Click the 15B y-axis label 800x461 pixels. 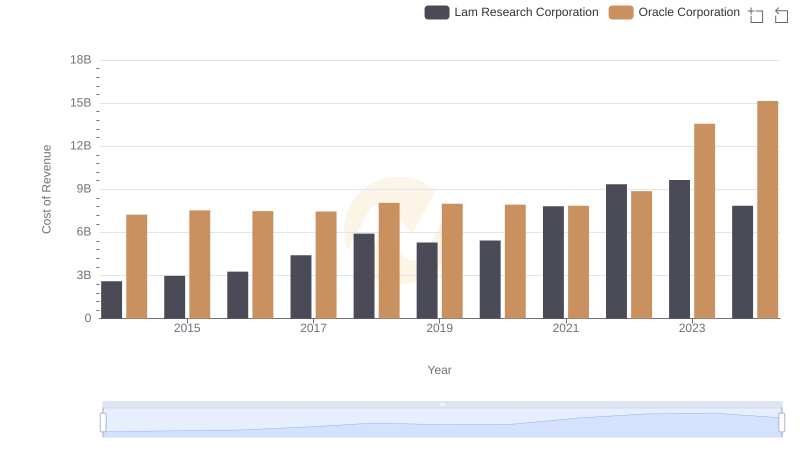click(81, 103)
